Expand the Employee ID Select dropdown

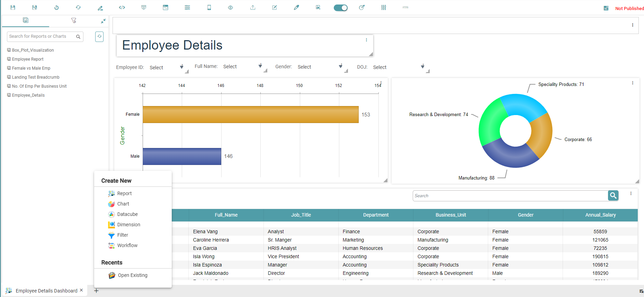[181, 67]
